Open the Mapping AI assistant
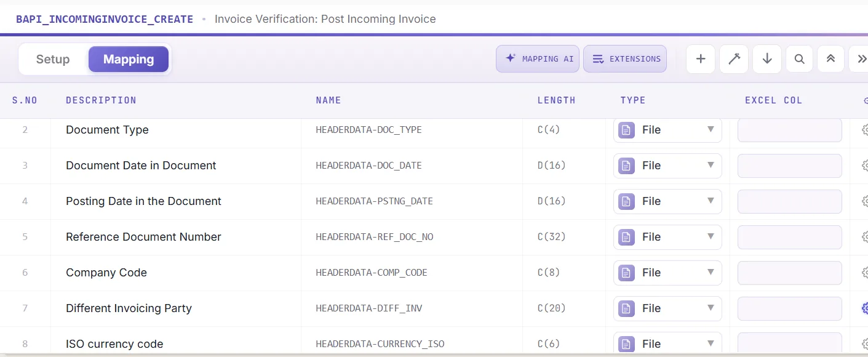The width and height of the screenshot is (868, 357). pyautogui.click(x=538, y=59)
